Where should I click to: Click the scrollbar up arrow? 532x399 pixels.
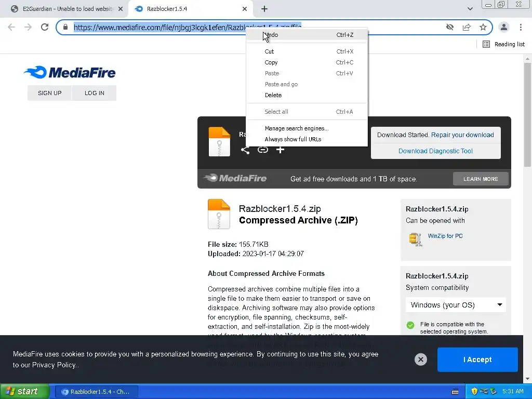pos(527,58)
